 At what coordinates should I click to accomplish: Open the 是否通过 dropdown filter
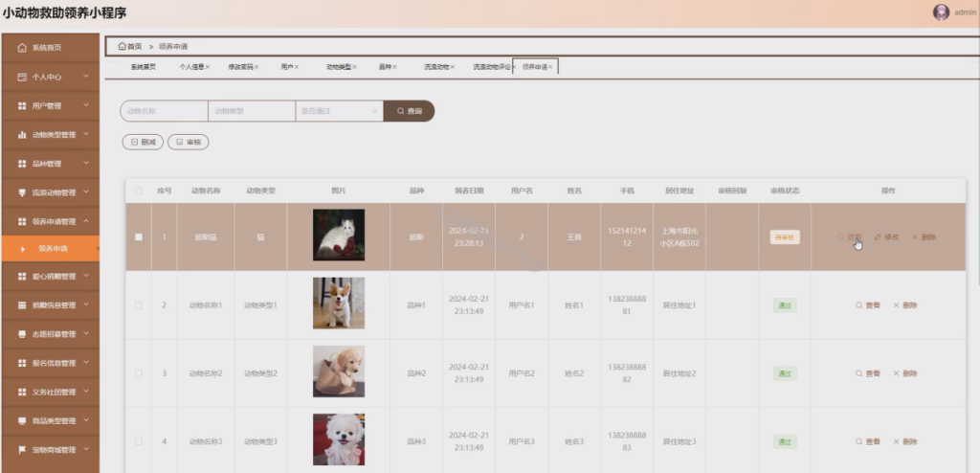(340, 111)
